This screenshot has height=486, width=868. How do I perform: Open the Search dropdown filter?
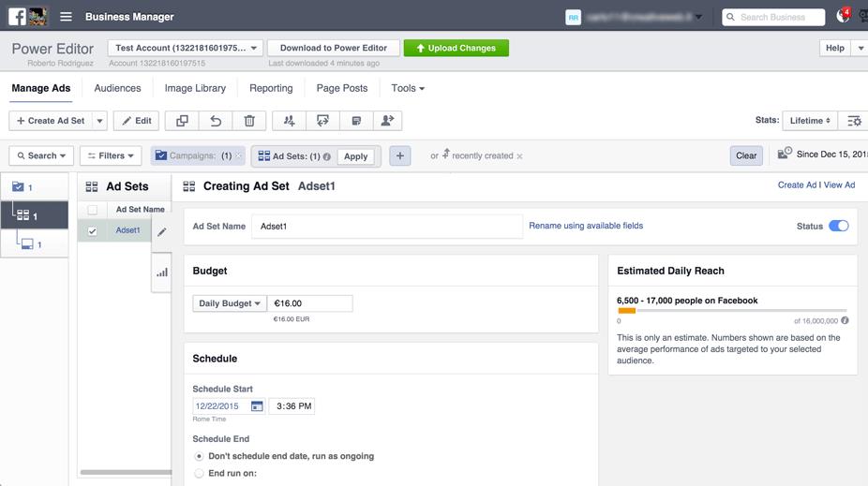pyautogui.click(x=41, y=156)
